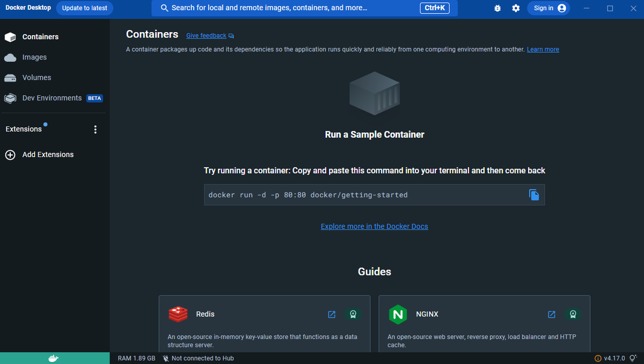Open the Volumes drive icon
Viewport: 644px width, 364px height.
(10, 78)
